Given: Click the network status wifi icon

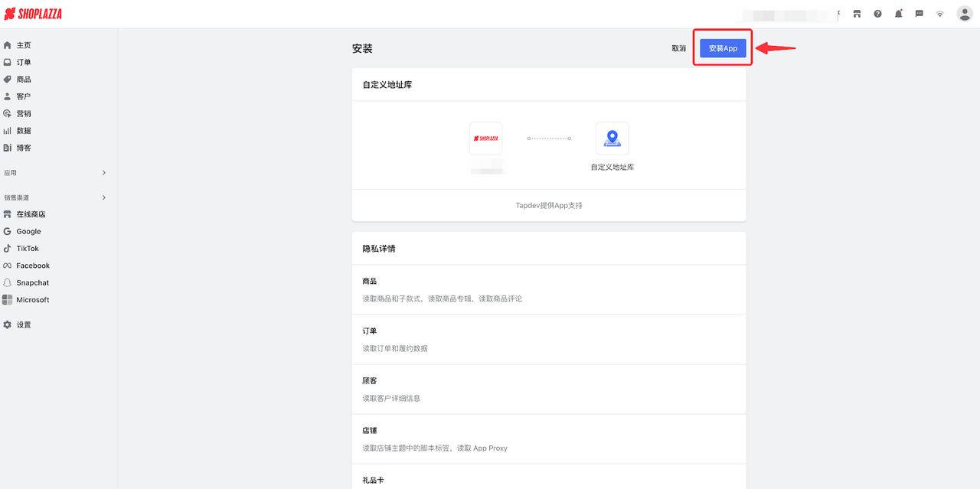Looking at the screenshot, I should click(939, 13).
